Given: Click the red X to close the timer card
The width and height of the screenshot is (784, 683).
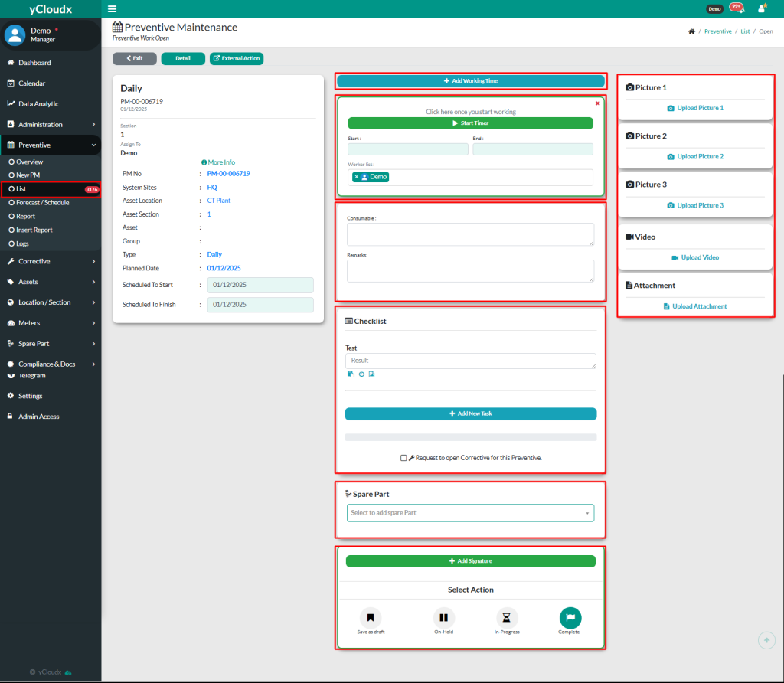Looking at the screenshot, I should pyautogui.click(x=597, y=103).
